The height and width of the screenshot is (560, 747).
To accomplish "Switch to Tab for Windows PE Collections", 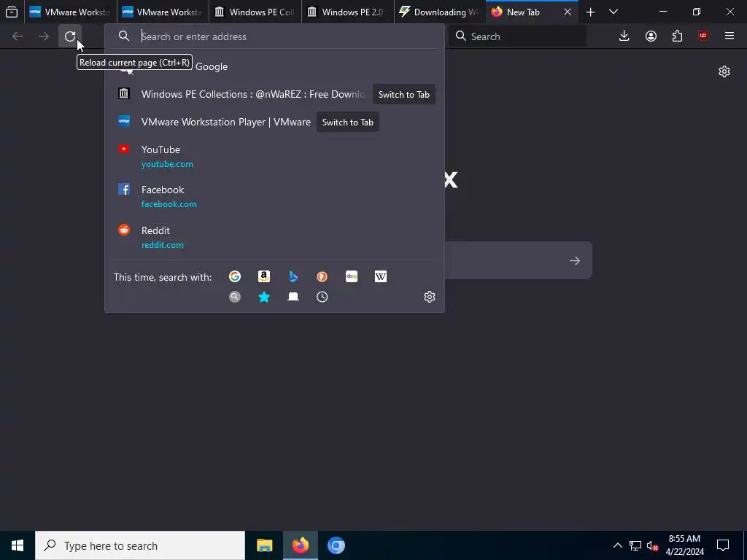I will (x=404, y=94).
